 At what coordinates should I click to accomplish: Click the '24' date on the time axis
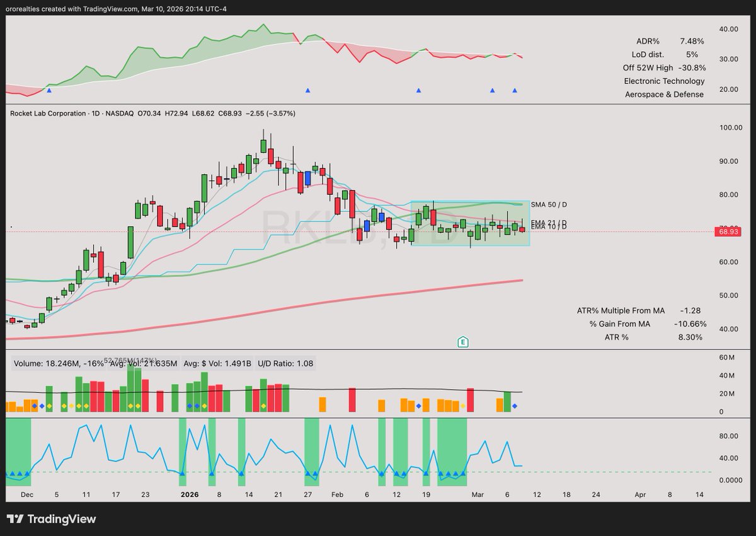pos(596,495)
